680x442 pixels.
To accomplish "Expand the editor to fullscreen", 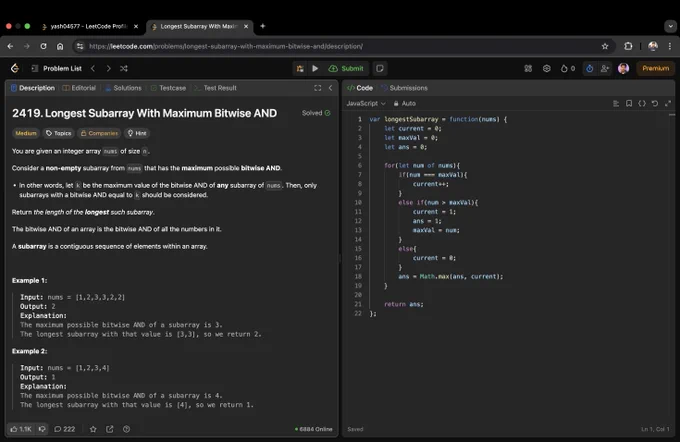I will click(668, 104).
